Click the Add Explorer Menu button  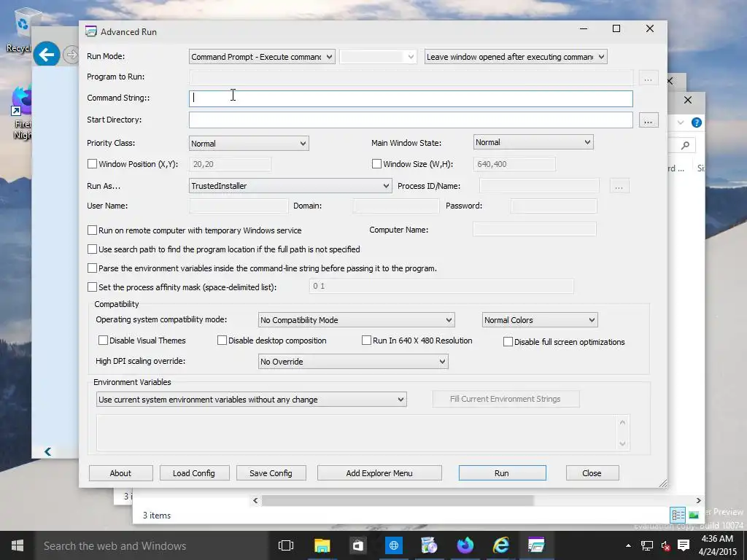pos(379,472)
